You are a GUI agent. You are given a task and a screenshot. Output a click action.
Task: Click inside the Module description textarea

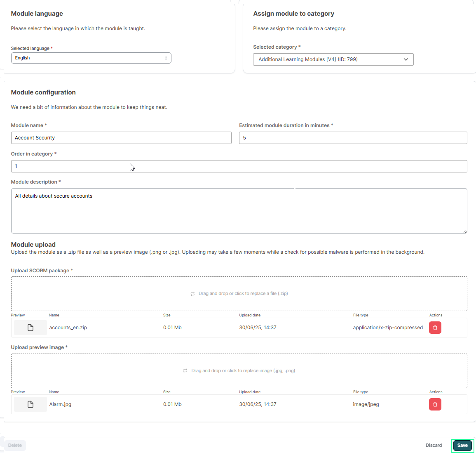(239, 211)
